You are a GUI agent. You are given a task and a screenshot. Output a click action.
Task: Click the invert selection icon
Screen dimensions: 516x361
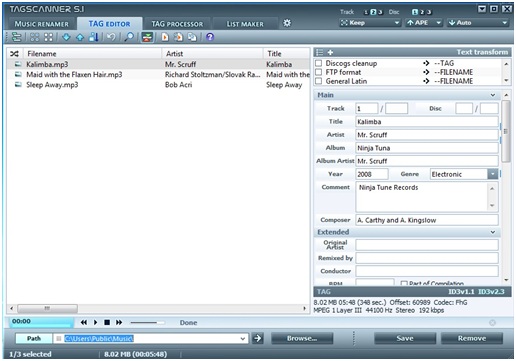point(49,37)
